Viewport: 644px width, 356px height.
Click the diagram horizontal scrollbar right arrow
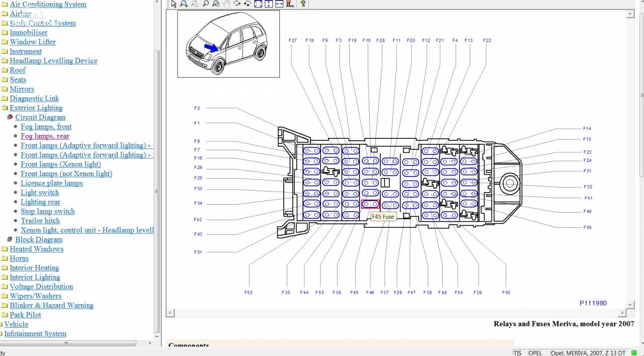pyautogui.click(x=623, y=313)
